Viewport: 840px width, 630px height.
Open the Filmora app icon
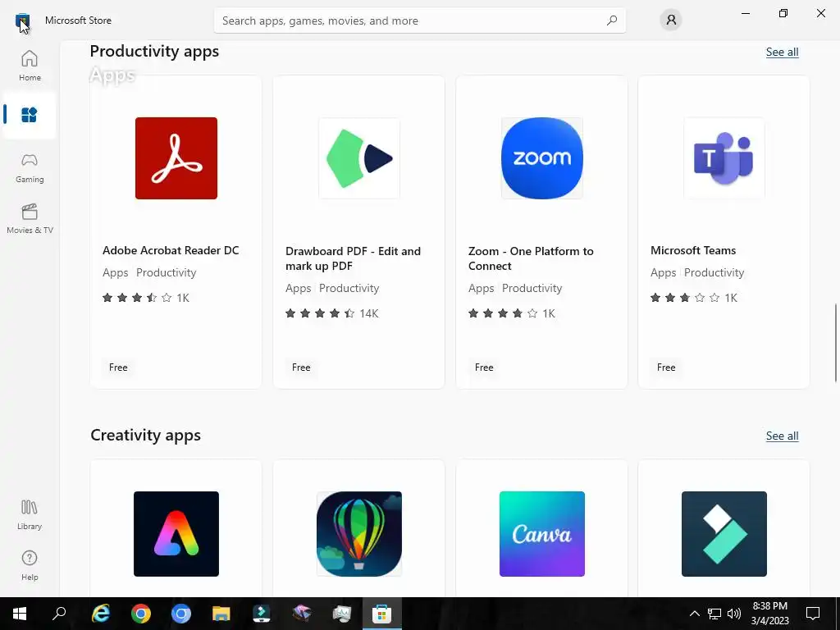724,533
